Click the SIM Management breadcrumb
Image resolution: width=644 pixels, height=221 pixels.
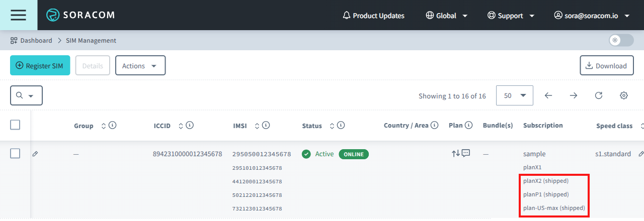click(91, 40)
